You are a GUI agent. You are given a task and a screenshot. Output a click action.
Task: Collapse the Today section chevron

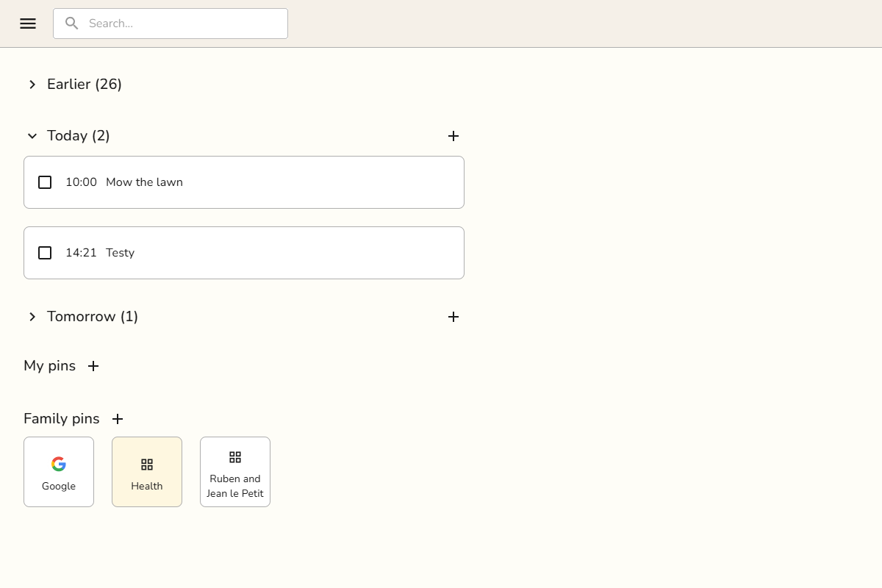click(x=32, y=136)
